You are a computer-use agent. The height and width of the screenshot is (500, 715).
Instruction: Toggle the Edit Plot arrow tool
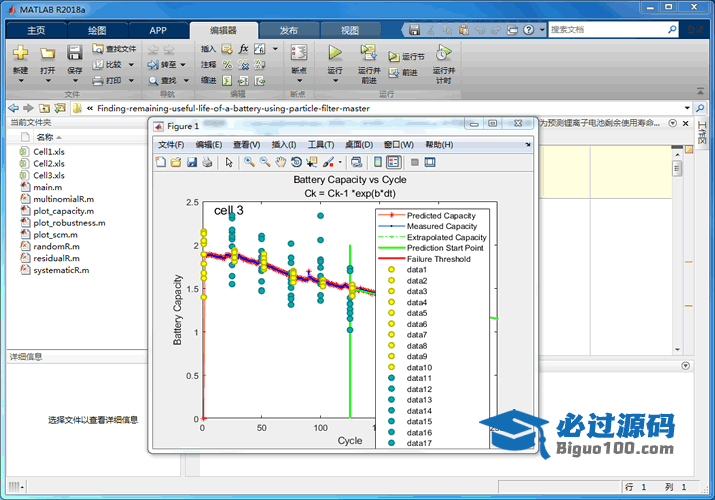(x=229, y=162)
